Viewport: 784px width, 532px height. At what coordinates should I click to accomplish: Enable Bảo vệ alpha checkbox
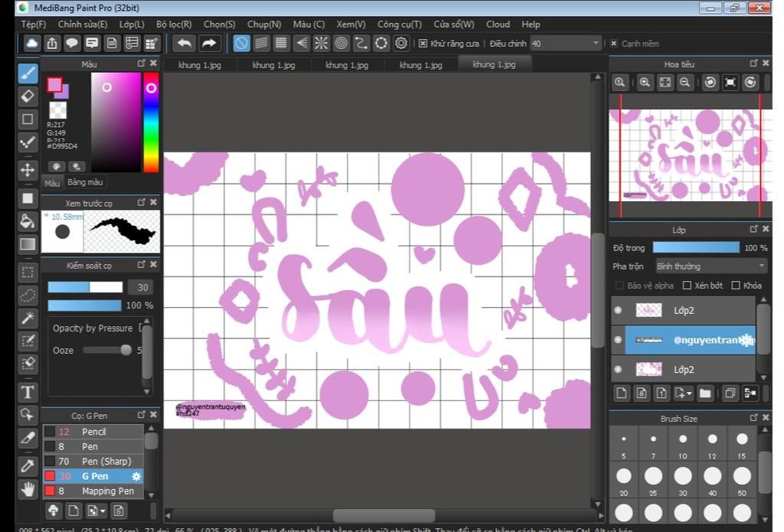coord(619,285)
